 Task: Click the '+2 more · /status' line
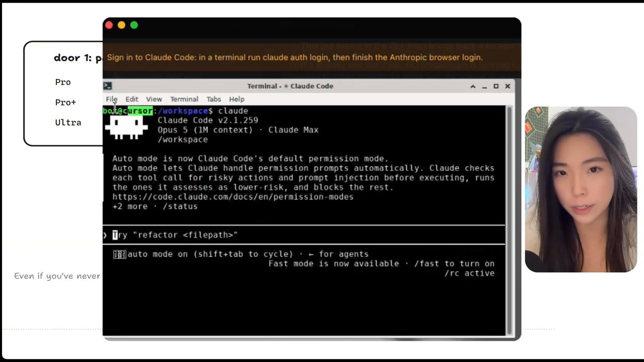[155, 206]
